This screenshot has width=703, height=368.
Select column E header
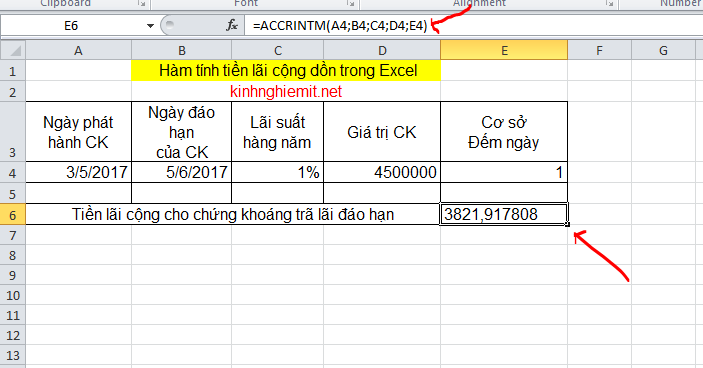tap(504, 50)
